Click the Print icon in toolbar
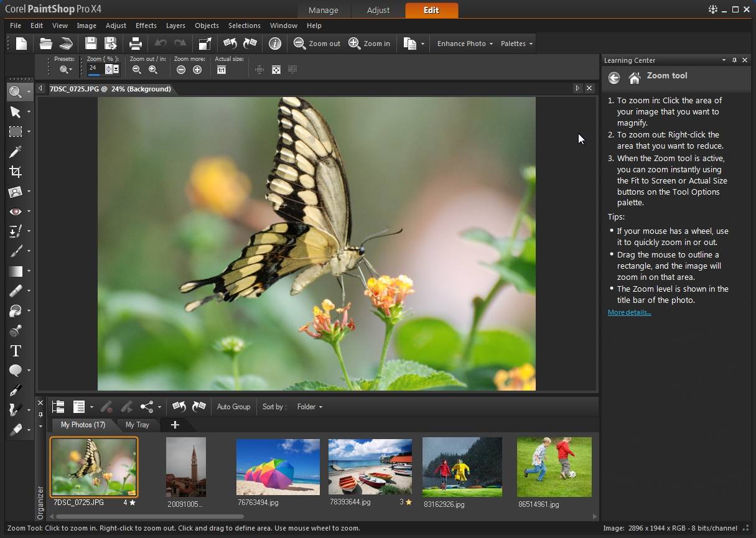 (x=135, y=44)
